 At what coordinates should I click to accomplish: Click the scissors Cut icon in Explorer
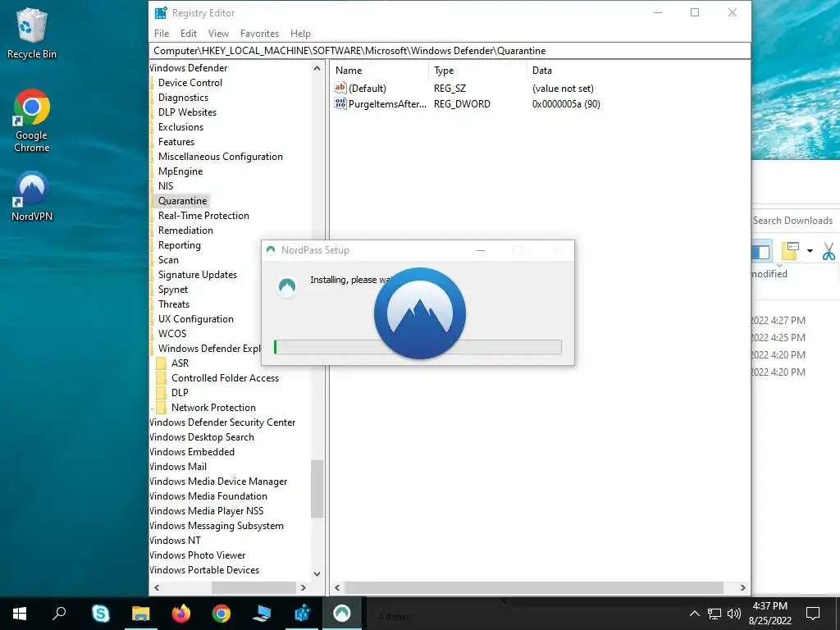(829, 251)
